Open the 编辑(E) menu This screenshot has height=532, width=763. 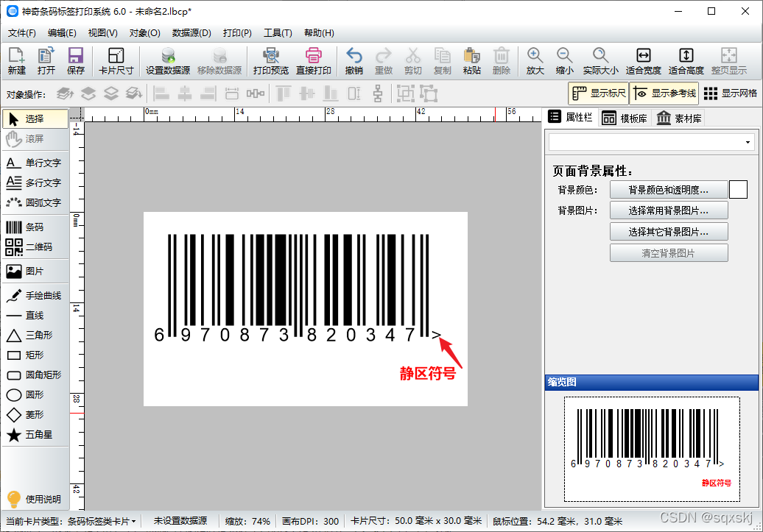click(x=62, y=33)
